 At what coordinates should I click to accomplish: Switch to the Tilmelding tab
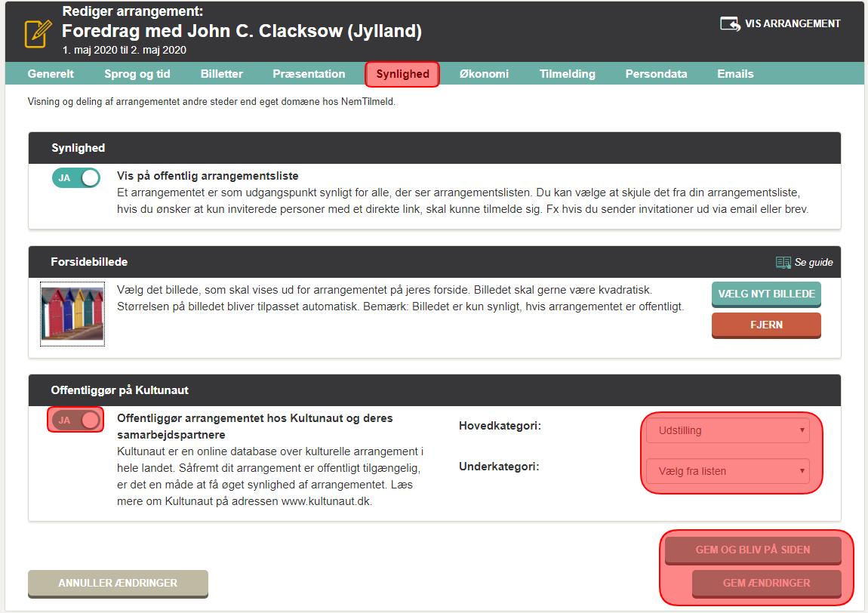pos(568,74)
